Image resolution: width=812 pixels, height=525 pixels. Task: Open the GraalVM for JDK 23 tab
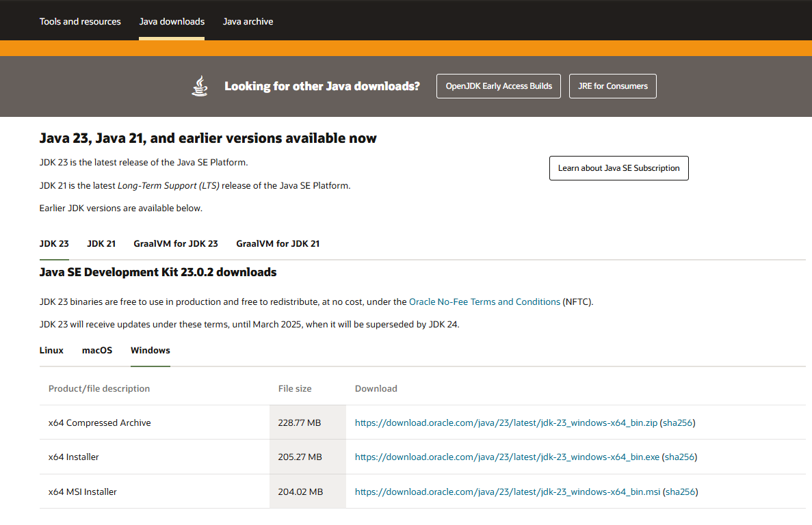pos(176,243)
